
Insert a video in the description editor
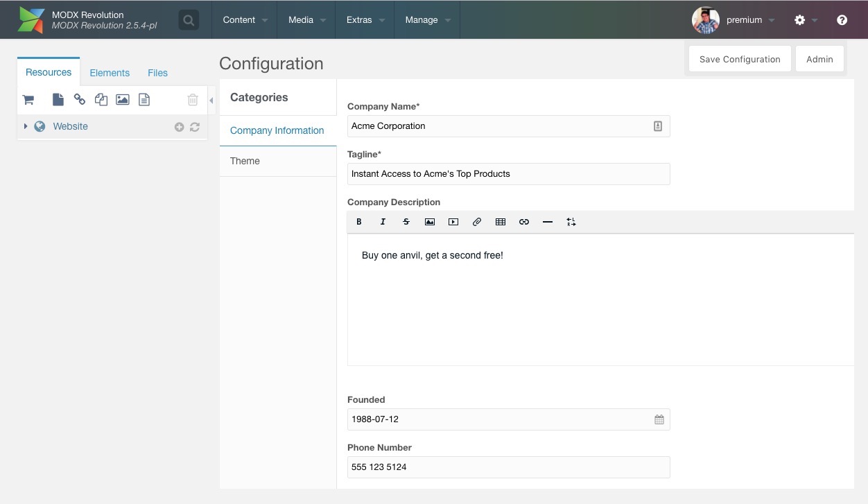453,222
